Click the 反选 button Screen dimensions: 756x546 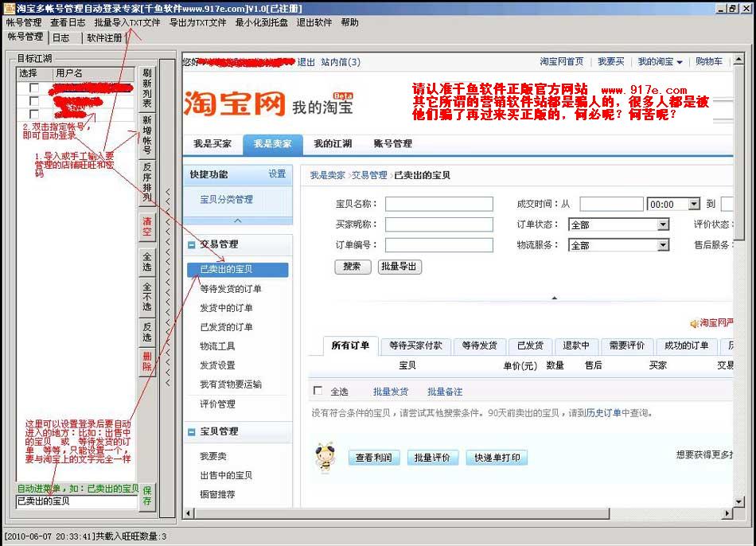[147, 332]
